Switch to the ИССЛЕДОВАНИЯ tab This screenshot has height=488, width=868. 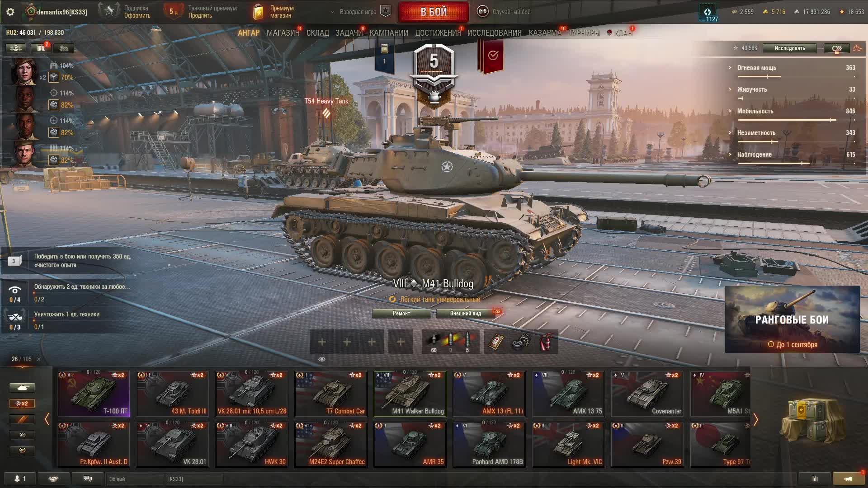pyautogui.click(x=494, y=33)
